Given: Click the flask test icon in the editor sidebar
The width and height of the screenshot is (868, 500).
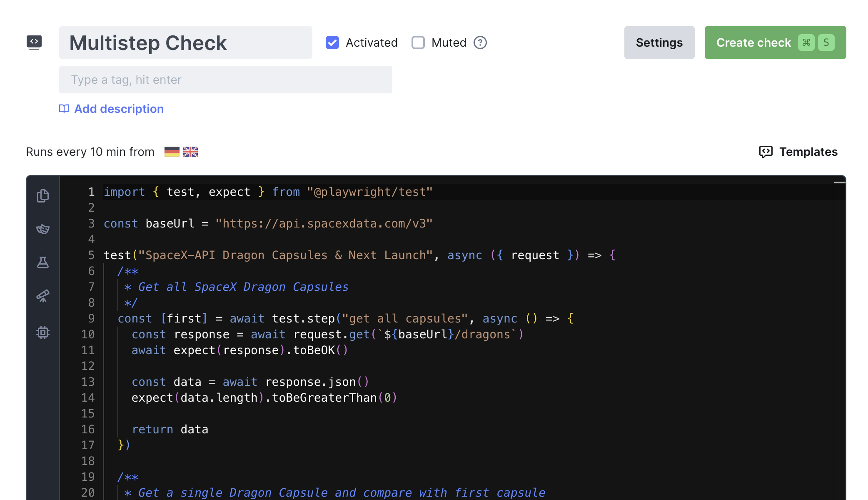Looking at the screenshot, I should 43,262.
